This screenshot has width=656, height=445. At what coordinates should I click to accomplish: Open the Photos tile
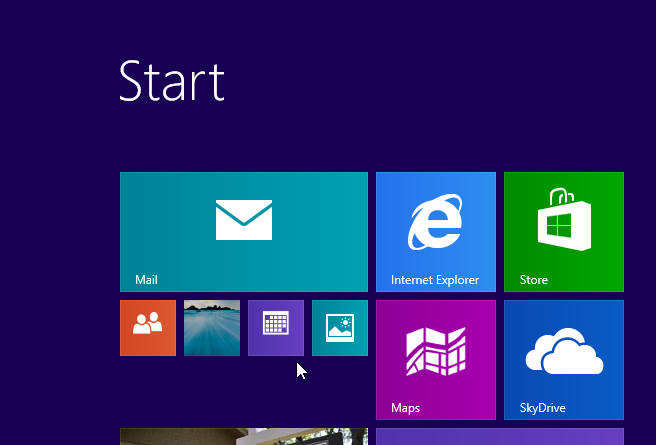click(x=340, y=328)
